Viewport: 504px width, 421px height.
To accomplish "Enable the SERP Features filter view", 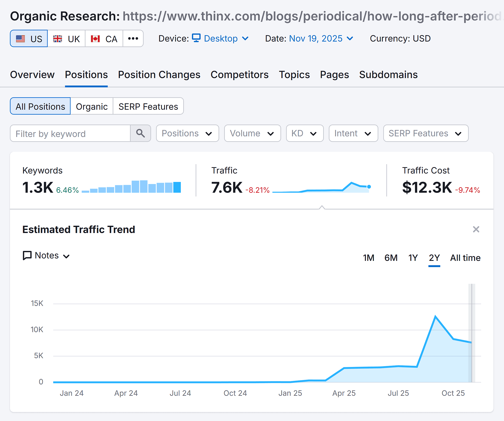I will point(148,106).
